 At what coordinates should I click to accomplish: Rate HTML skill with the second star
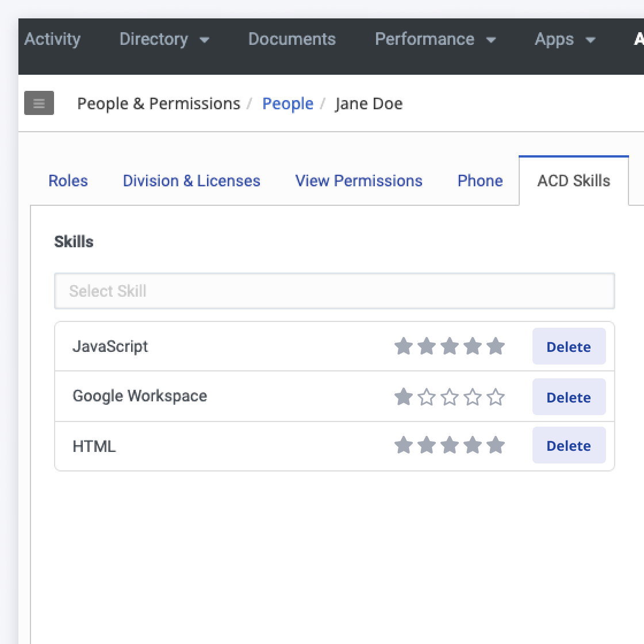427,446
